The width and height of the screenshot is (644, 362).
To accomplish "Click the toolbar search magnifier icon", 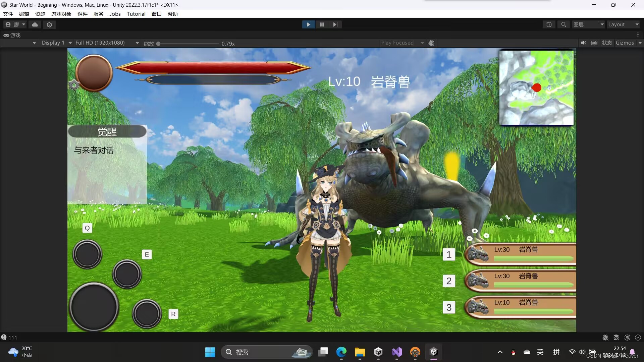I will pos(564,24).
